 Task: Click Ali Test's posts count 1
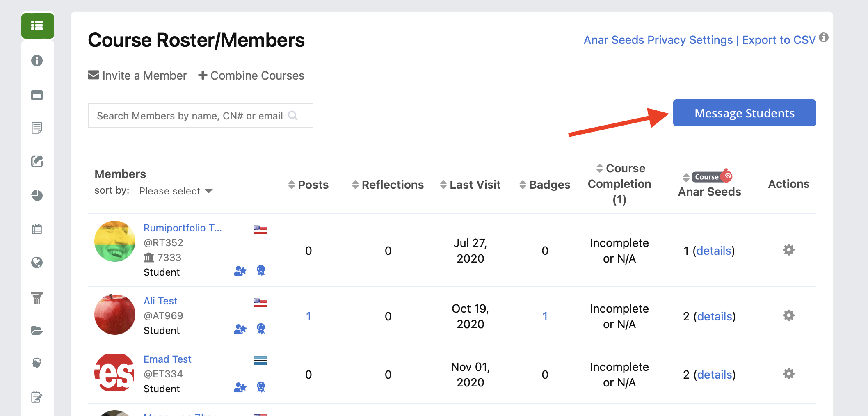pos(308,316)
